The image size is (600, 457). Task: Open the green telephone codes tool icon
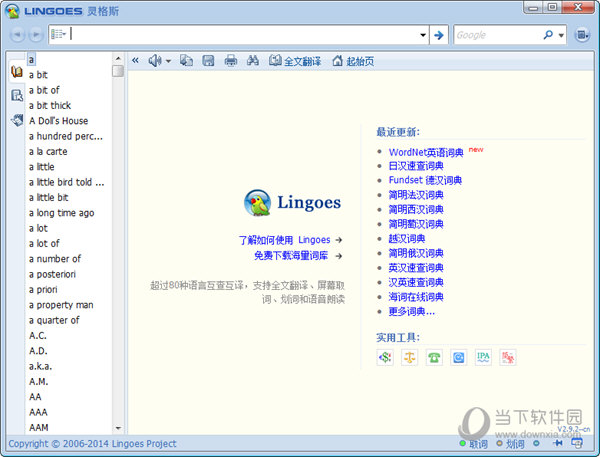click(434, 357)
